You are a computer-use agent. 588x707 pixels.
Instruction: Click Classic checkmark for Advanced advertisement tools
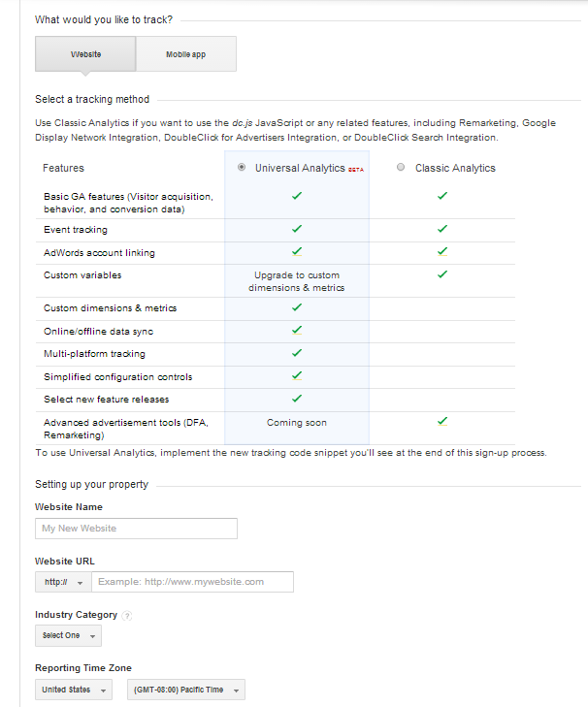point(441,422)
